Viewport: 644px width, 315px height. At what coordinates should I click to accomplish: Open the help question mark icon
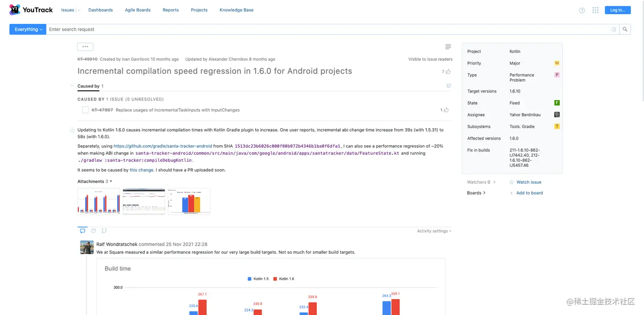582,10
